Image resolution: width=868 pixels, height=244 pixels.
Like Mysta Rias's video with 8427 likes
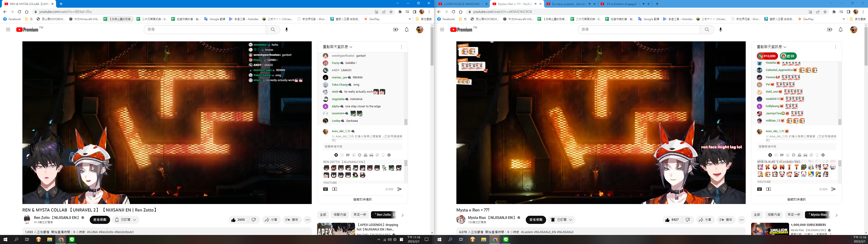(672, 220)
